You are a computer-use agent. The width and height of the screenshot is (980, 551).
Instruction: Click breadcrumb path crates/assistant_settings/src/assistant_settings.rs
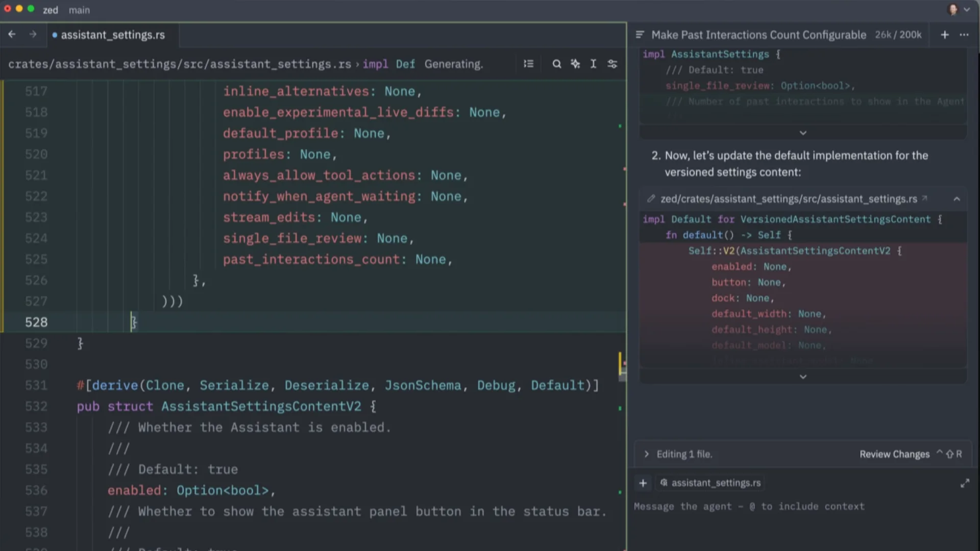click(180, 64)
